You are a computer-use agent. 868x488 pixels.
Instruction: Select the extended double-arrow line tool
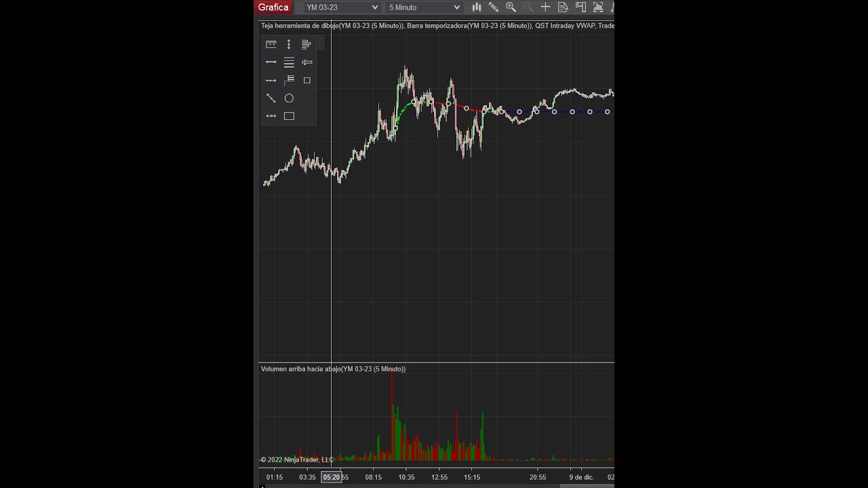click(271, 116)
